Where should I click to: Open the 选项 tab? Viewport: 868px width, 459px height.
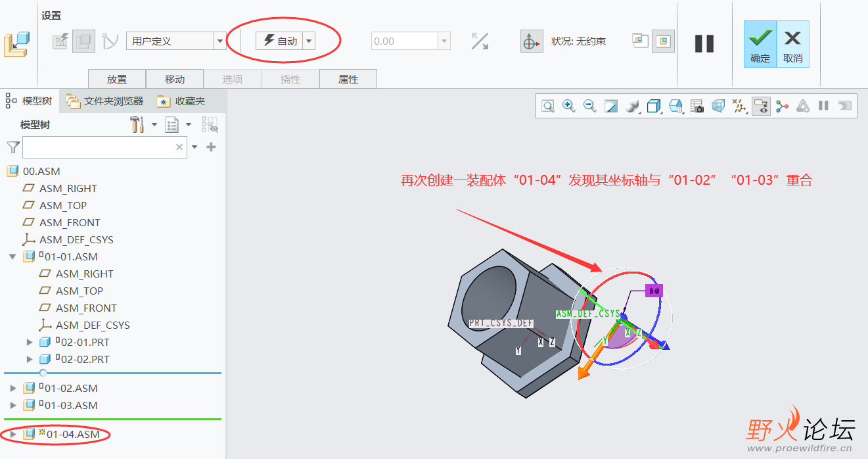233,79
